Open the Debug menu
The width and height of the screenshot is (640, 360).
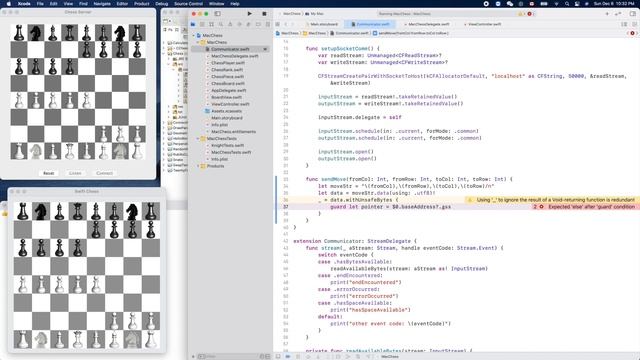click(x=162, y=4)
